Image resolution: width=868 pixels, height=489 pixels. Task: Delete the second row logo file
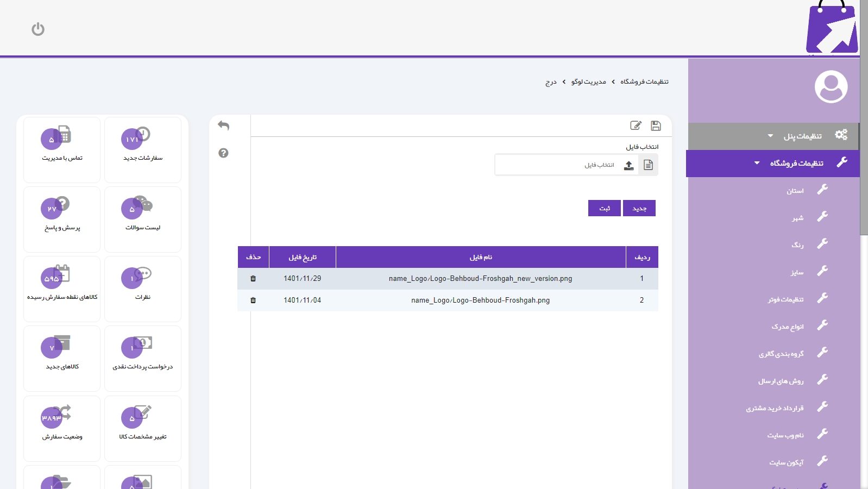(x=253, y=300)
